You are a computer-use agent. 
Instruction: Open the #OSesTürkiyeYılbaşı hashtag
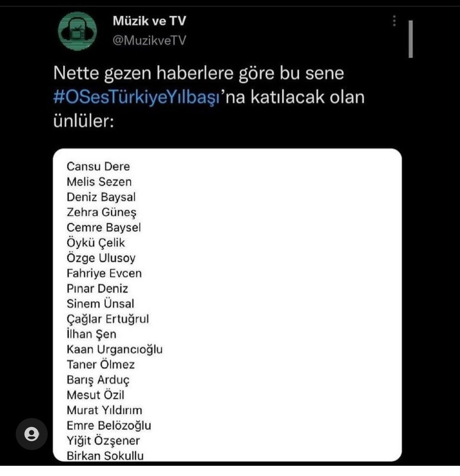point(136,97)
